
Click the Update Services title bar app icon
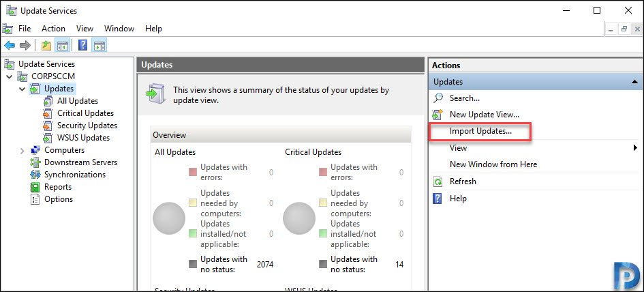(11, 11)
